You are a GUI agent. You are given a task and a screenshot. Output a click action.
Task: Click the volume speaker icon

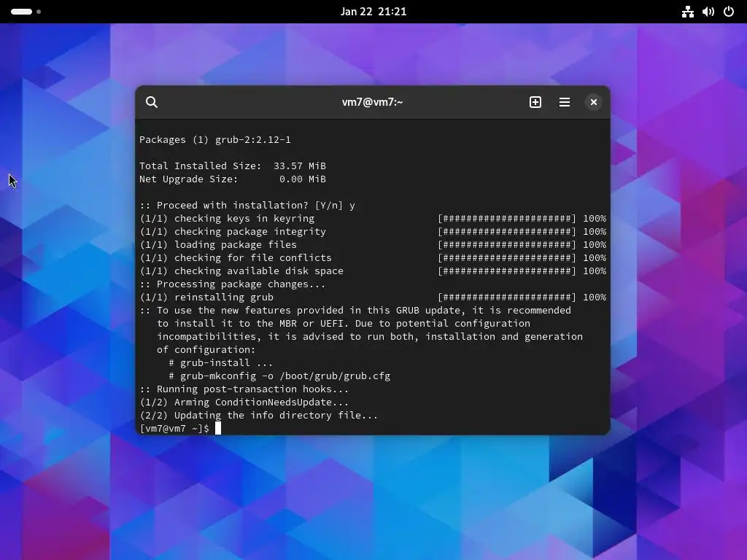point(708,12)
